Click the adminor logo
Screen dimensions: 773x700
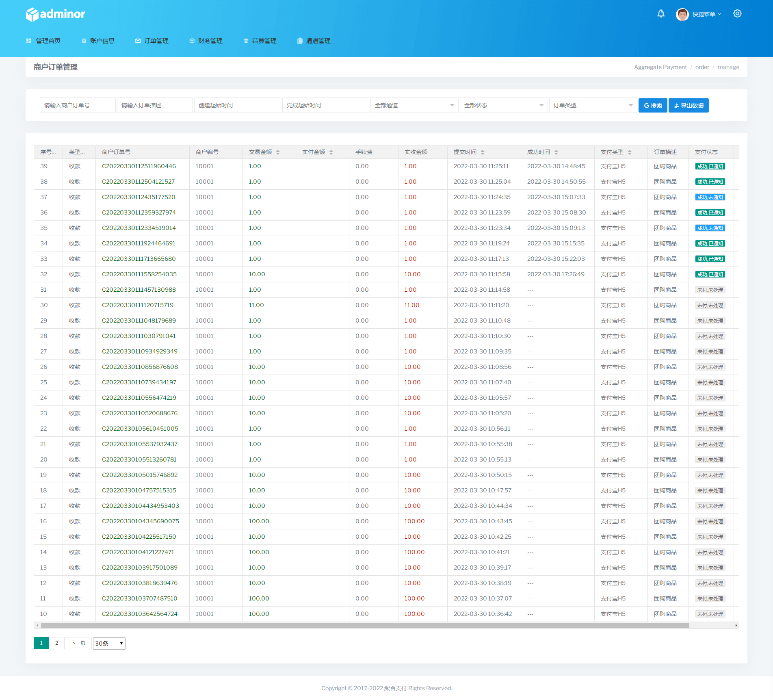[x=56, y=14]
